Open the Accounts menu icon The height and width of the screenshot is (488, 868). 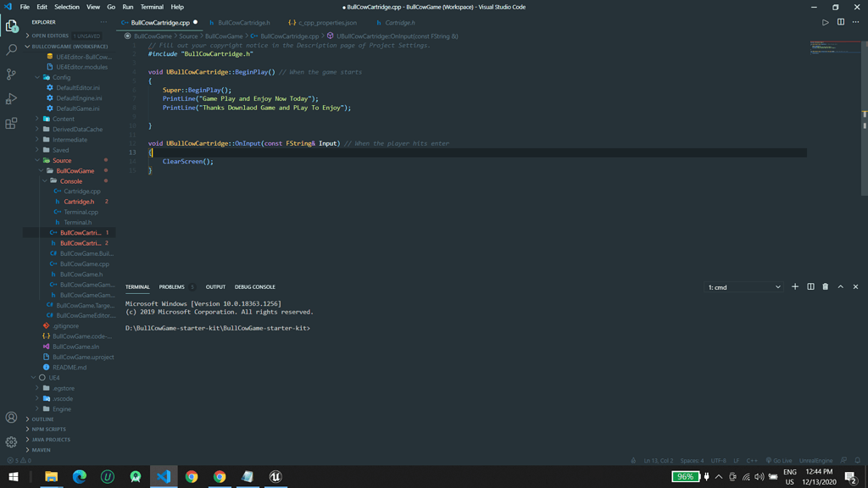click(x=11, y=418)
